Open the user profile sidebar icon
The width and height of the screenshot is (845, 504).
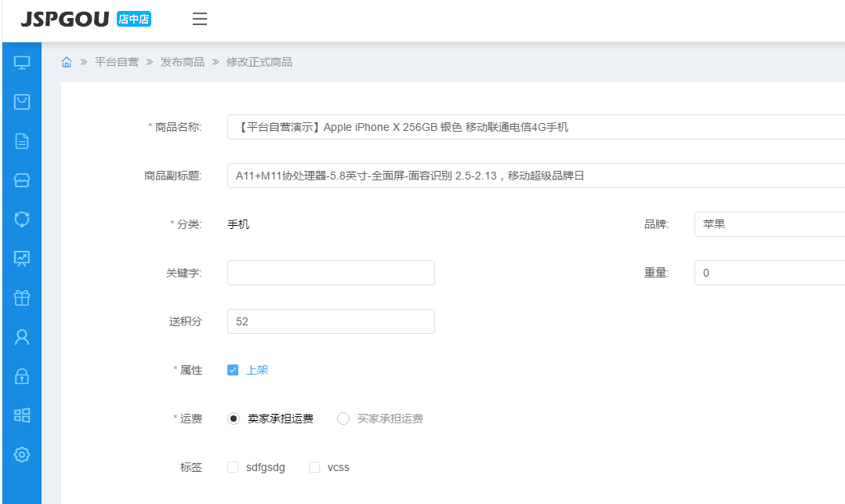(x=22, y=337)
